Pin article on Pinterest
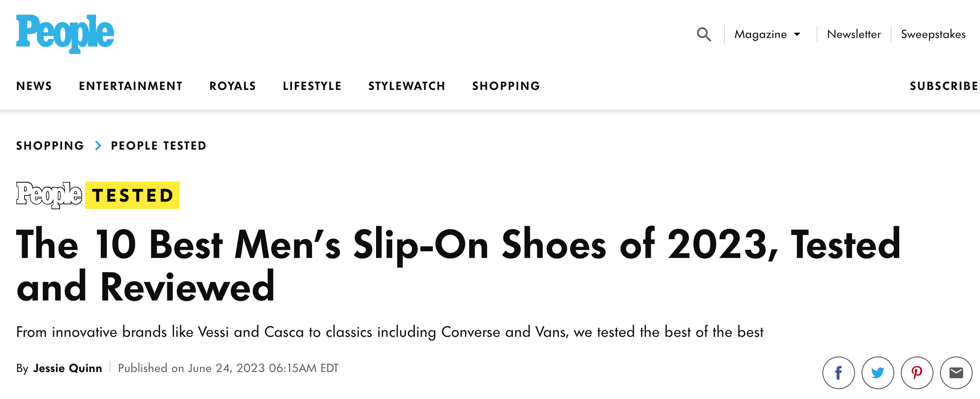This screenshot has height=399, width=980. click(x=917, y=373)
